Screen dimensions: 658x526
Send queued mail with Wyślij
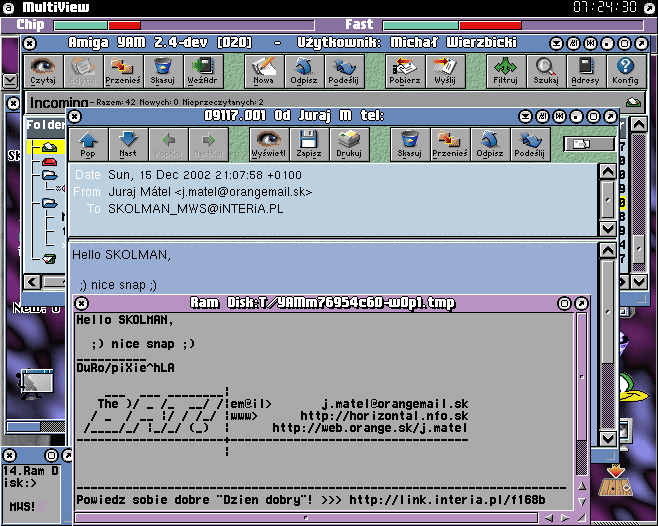coord(445,71)
